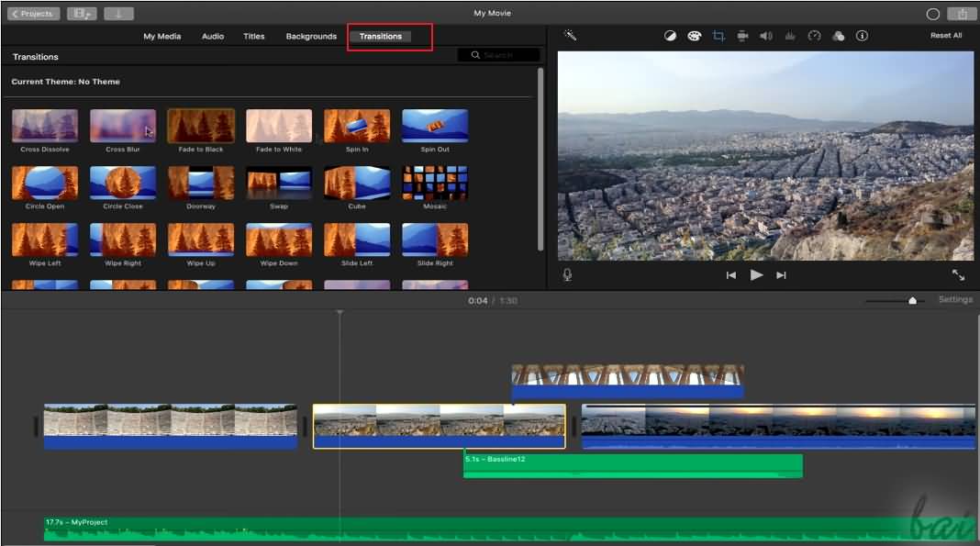Open the clip speed controls
980x546 pixels.
pos(815,36)
